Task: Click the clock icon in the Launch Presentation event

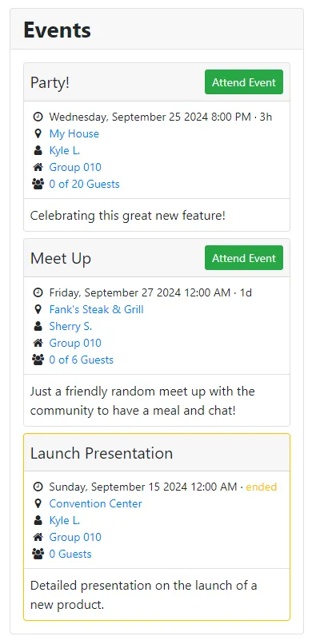Action: 38,487
